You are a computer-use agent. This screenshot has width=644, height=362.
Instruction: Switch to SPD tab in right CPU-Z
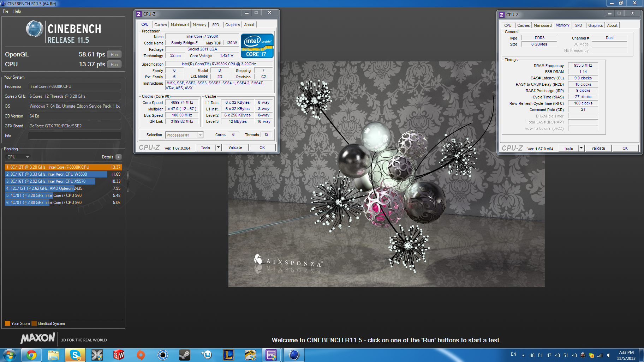(x=578, y=25)
